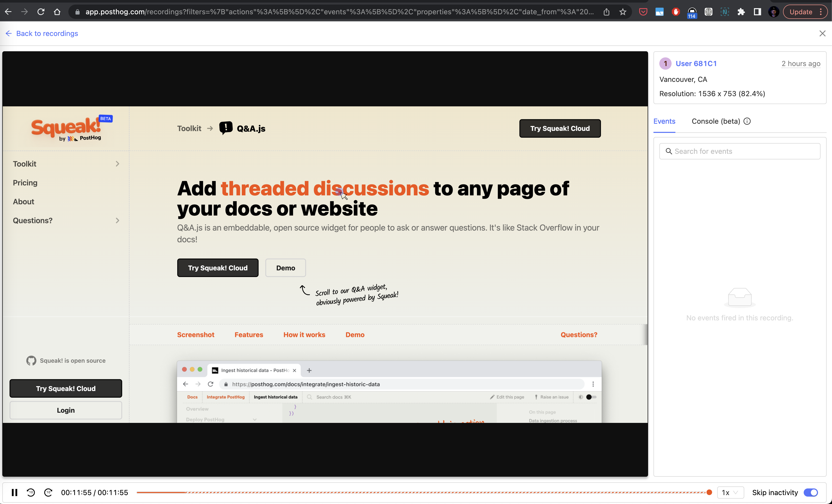
Task: Skip forward 10 seconds in recording
Action: [x=48, y=493]
